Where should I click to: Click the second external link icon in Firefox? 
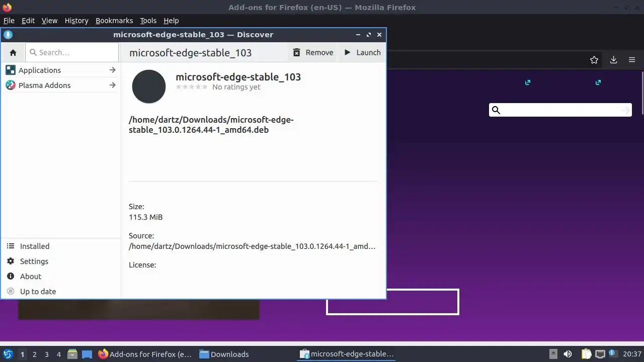click(598, 82)
